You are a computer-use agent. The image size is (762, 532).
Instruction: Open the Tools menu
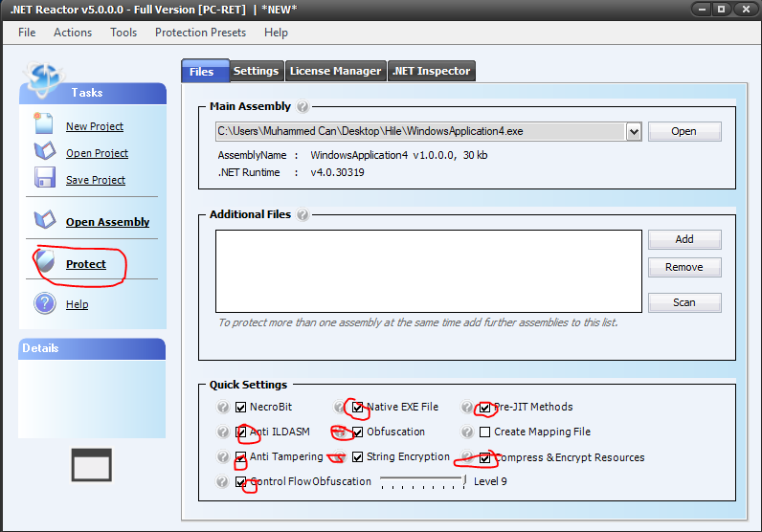pos(123,33)
